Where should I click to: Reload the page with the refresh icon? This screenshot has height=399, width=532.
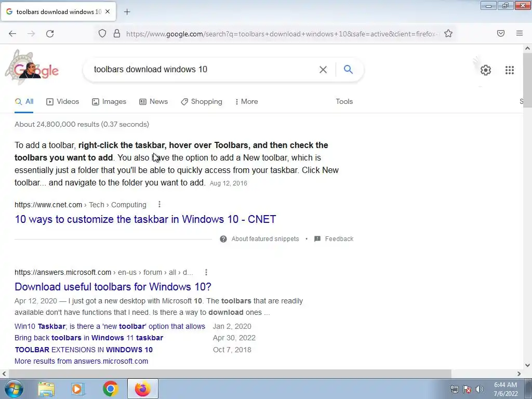50,34
